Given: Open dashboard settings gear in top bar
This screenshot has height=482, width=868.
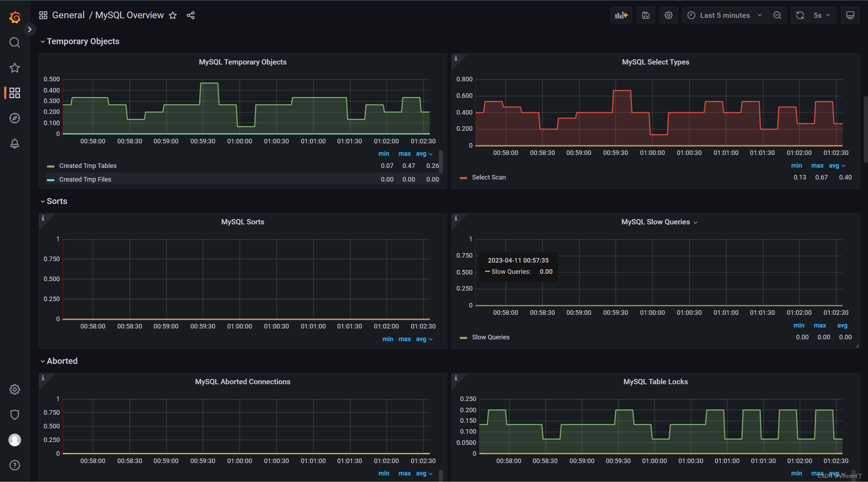Looking at the screenshot, I should [x=668, y=15].
